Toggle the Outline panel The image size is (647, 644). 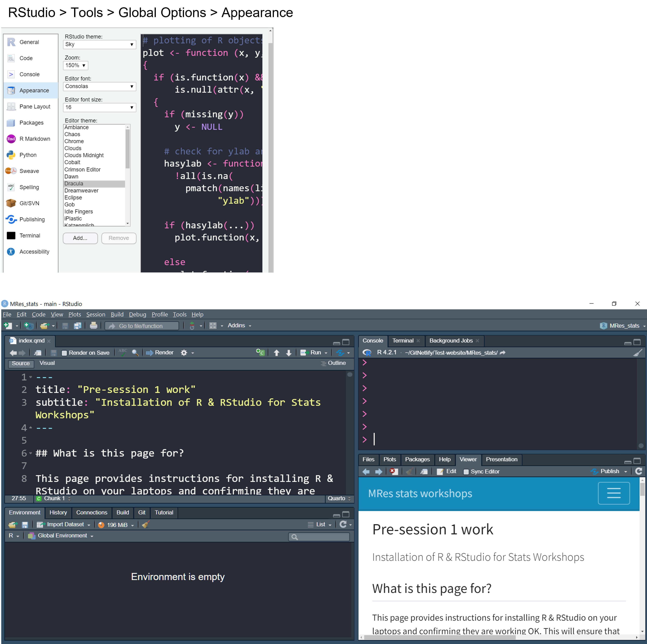point(333,363)
